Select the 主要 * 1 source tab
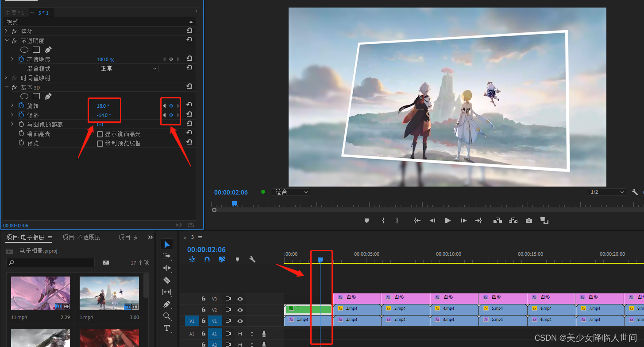 tap(15, 13)
